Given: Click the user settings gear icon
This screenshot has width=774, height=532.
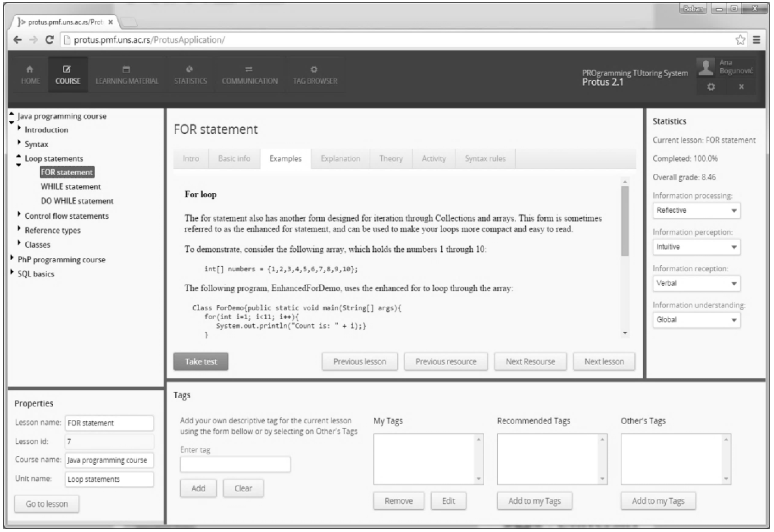Looking at the screenshot, I should coord(711,87).
